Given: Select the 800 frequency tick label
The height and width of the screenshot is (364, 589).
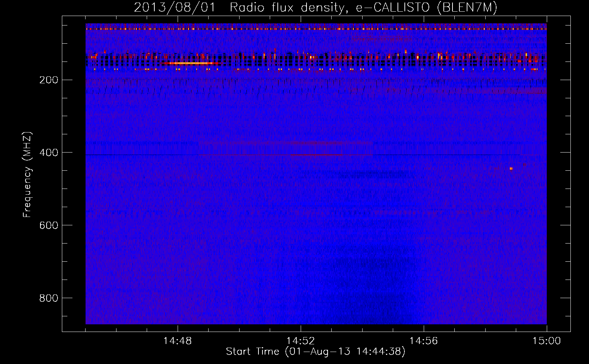Looking at the screenshot, I should [49, 298].
